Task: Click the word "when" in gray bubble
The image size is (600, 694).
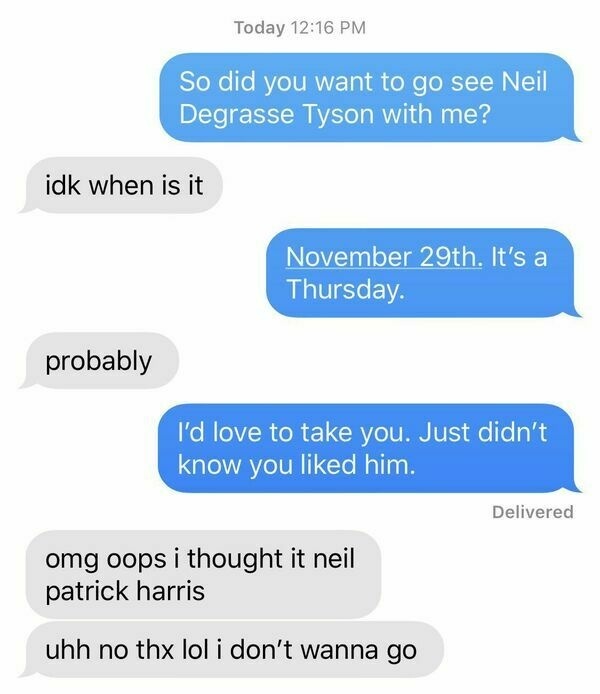Action: coord(121,185)
